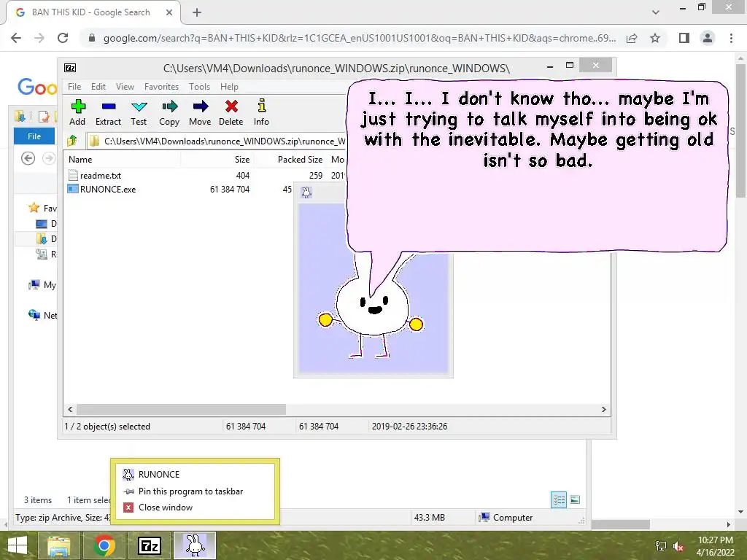Open the 7-Zip View menu
The width and height of the screenshot is (747, 560).
(125, 87)
